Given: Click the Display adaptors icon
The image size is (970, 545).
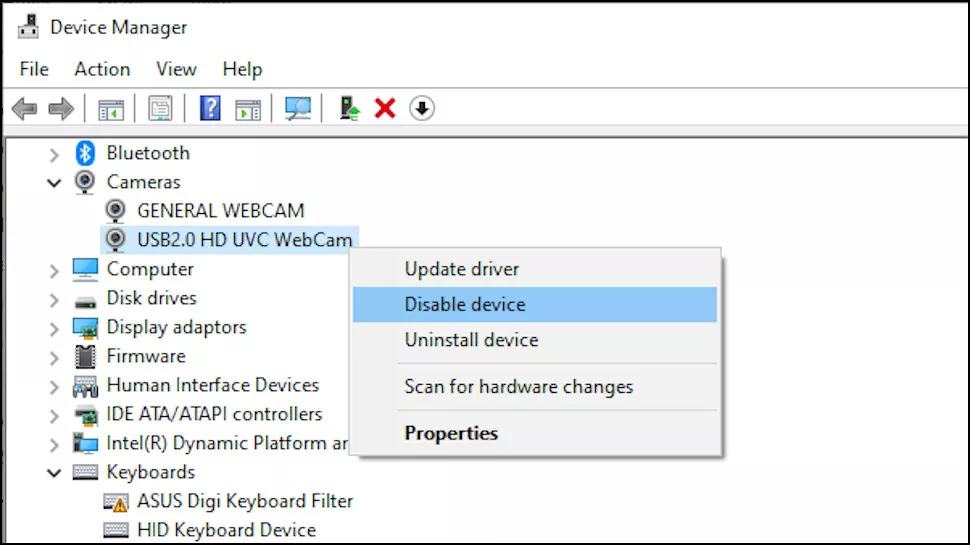Looking at the screenshot, I should coord(85,328).
